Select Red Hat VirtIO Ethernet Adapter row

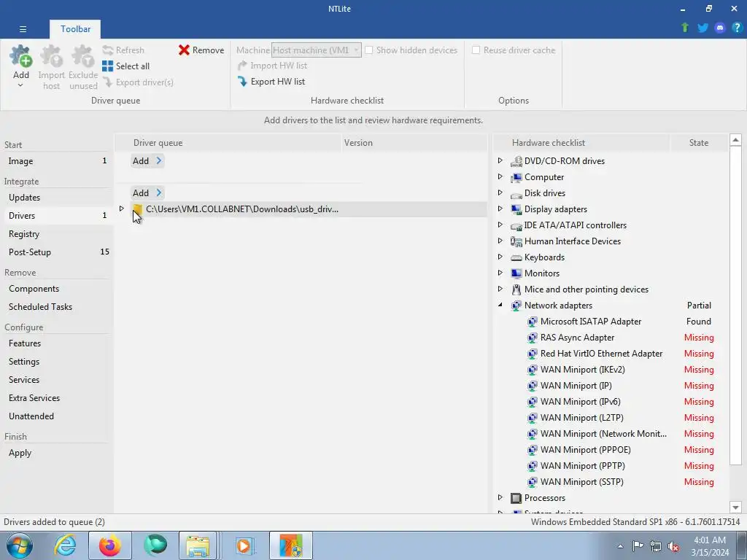611,354
